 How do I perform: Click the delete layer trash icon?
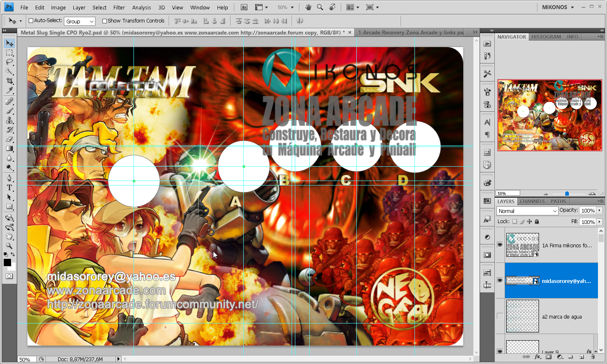click(592, 357)
